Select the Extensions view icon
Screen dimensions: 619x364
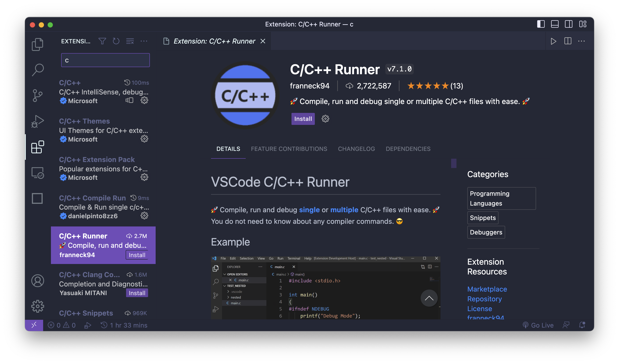pos(38,147)
